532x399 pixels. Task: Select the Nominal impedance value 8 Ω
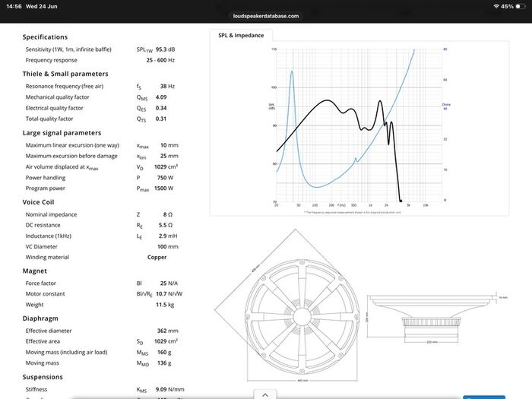(x=168, y=214)
